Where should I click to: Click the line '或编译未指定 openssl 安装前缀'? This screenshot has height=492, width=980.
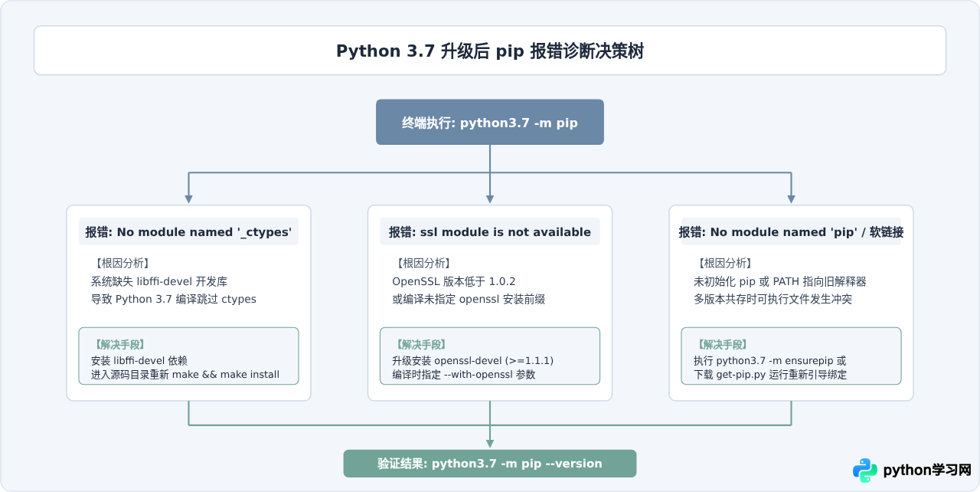coord(469,299)
